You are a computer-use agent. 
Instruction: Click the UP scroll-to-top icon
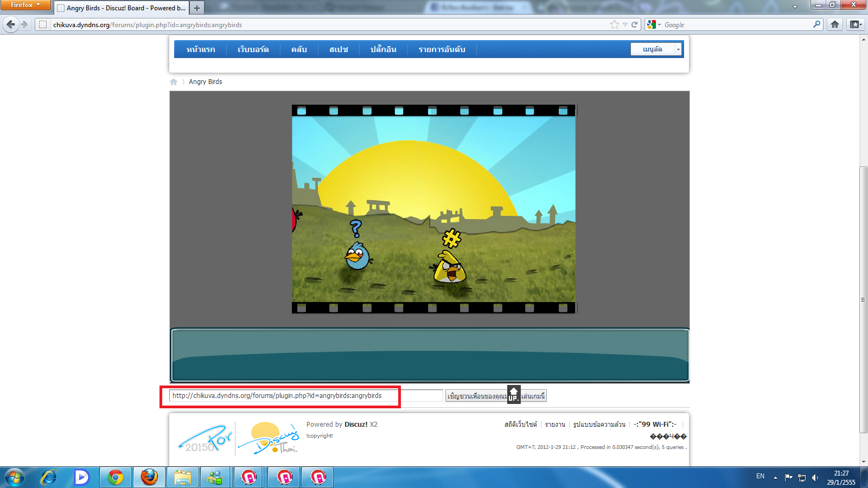514,394
